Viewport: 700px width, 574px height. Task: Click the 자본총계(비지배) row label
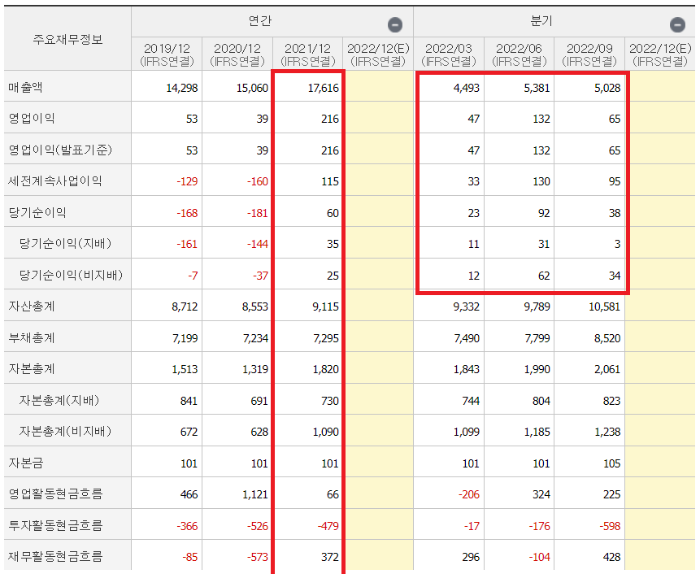pos(65,431)
